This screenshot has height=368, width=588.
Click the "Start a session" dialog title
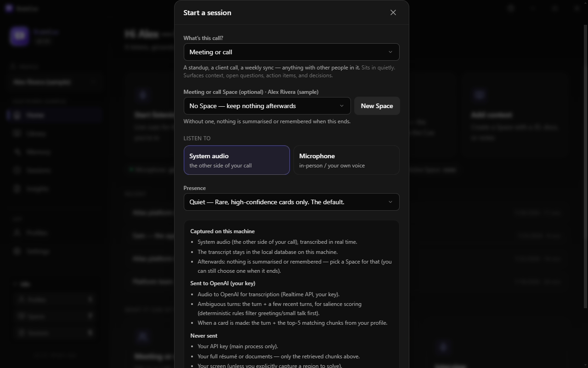[x=207, y=12]
